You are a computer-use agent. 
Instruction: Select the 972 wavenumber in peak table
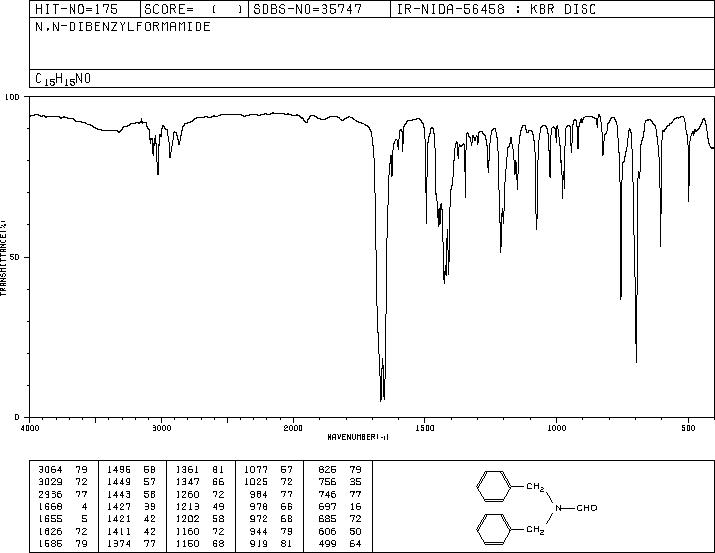click(x=259, y=519)
